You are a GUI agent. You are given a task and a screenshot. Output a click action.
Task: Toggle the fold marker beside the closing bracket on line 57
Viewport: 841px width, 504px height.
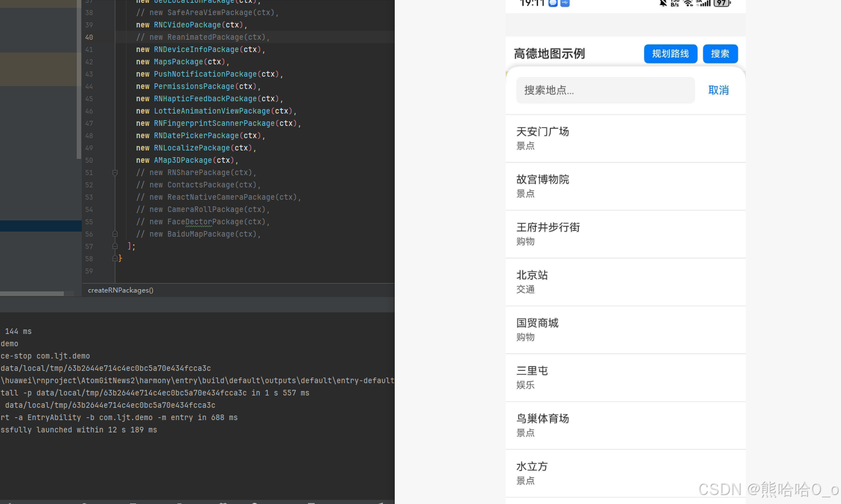115,247
